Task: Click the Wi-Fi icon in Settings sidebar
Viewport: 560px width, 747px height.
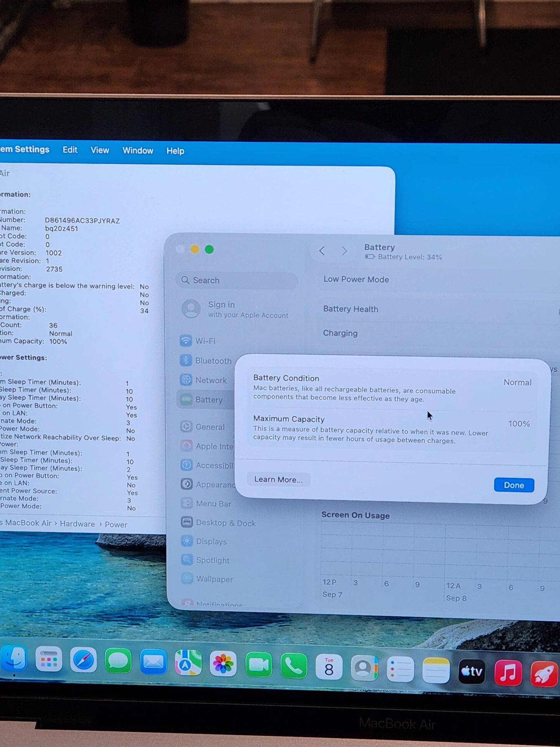Action: point(186,341)
